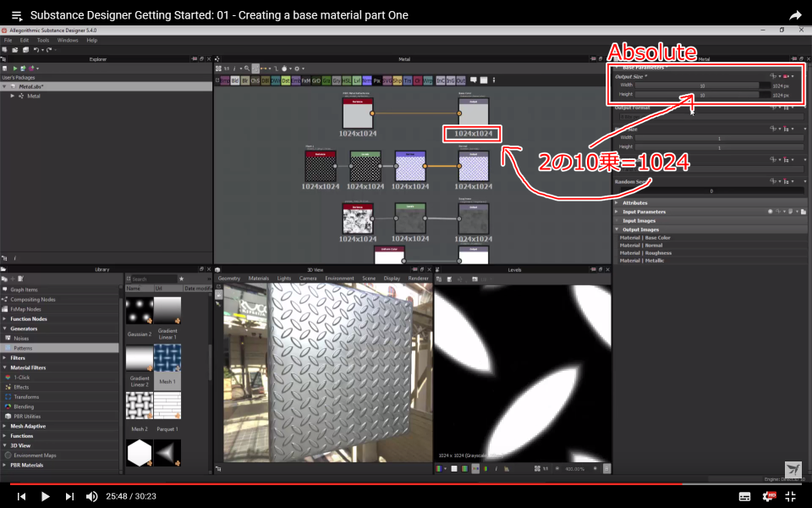Adjust the Output Size Width slider
The width and height of the screenshot is (812, 508).
pyautogui.click(x=703, y=86)
